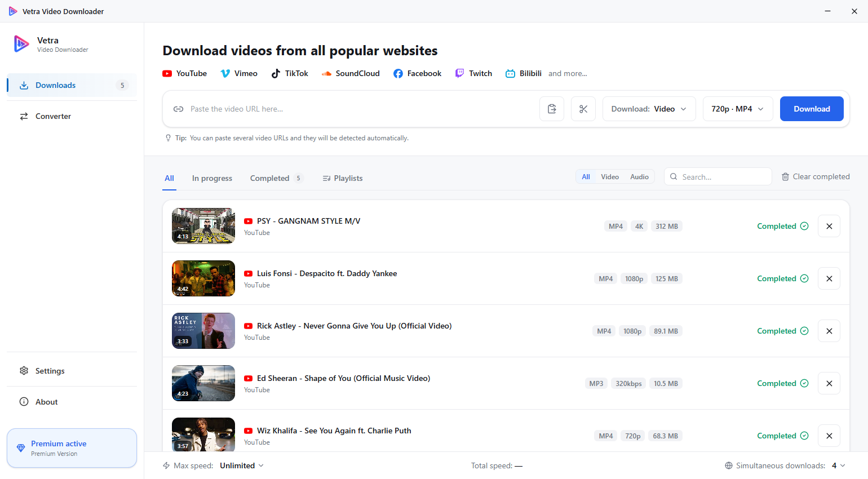
Task: Switch to the Playlists tab
Action: point(343,178)
